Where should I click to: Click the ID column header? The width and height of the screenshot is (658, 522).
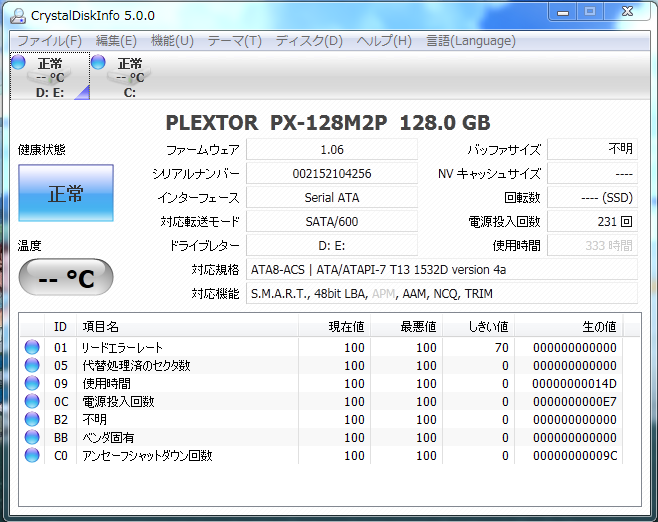[60, 326]
